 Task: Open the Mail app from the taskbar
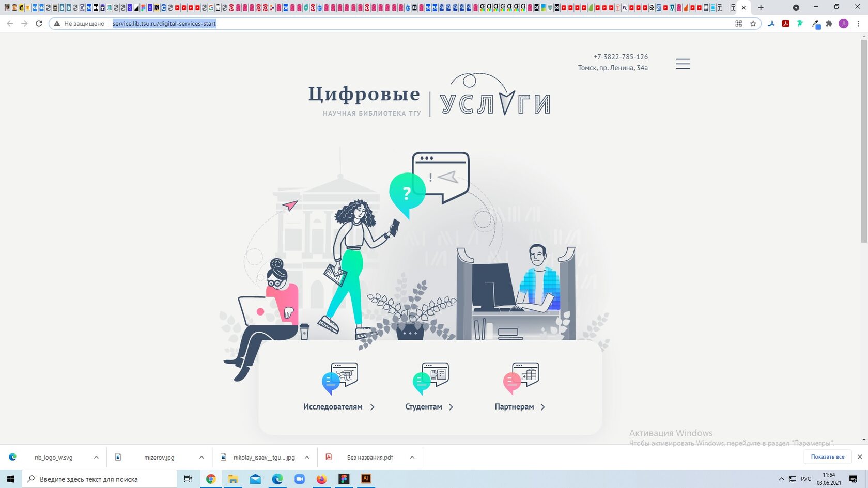click(x=255, y=479)
